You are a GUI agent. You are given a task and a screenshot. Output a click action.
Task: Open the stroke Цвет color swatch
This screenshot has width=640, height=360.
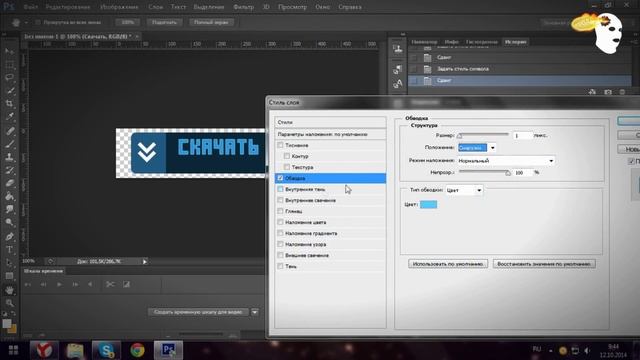tap(429, 204)
